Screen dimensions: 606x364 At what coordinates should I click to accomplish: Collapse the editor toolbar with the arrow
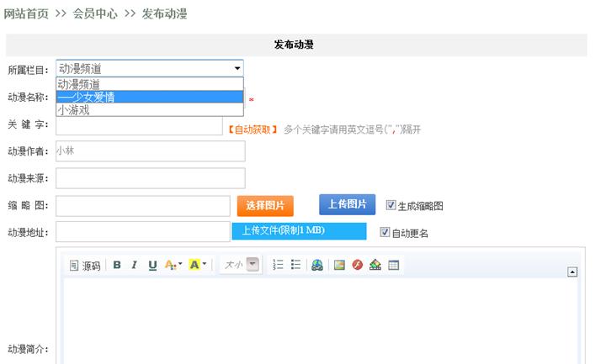click(x=572, y=272)
